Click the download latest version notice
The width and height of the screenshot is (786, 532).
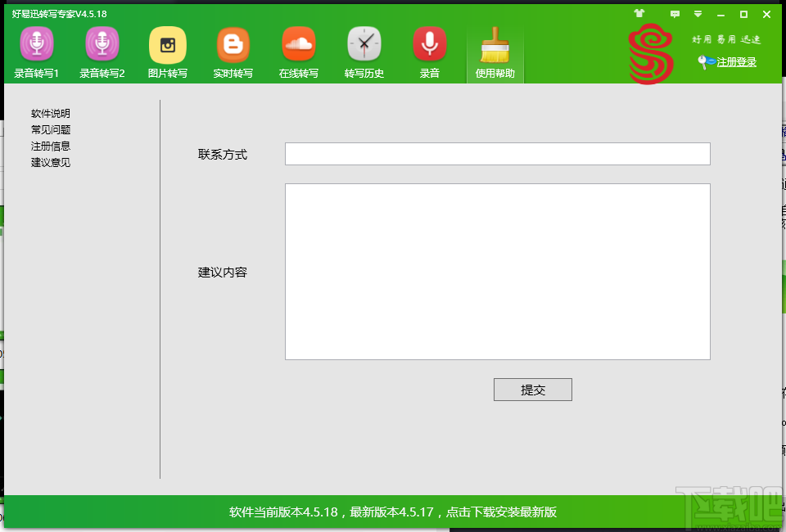click(393, 511)
